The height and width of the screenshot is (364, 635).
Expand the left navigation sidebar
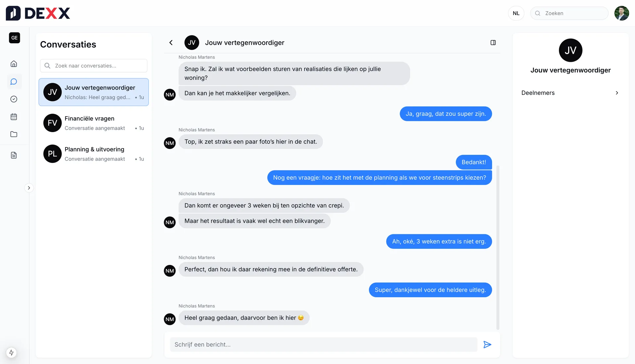point(29,188)
